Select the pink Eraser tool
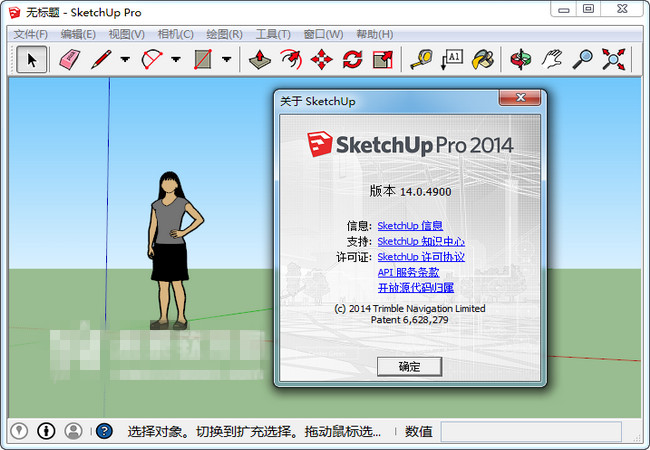Screen dimensions: 650x450 click(69, 60)
